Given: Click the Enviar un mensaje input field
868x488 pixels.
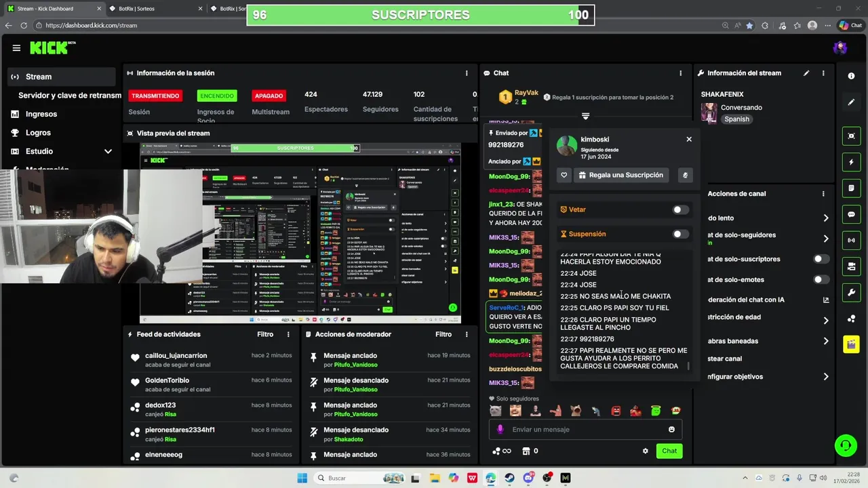Looking at the screenshot, I should tap(585, 429).
